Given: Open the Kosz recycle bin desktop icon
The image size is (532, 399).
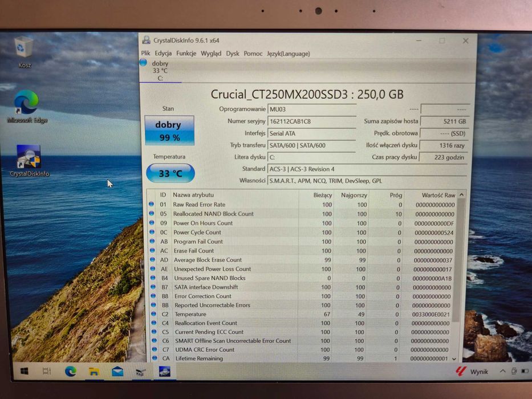Looking at the screenshot, I should [x=25, y=51].
